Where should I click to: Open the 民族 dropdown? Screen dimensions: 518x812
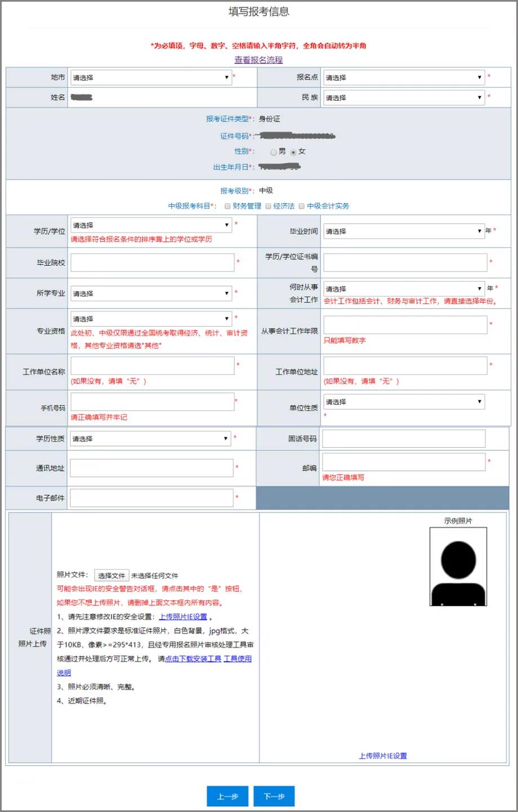403,97
